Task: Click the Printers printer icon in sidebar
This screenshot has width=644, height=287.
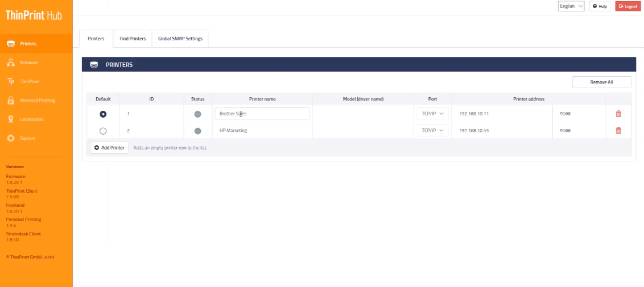Action: pyautogui.click(x=11, y=43)
